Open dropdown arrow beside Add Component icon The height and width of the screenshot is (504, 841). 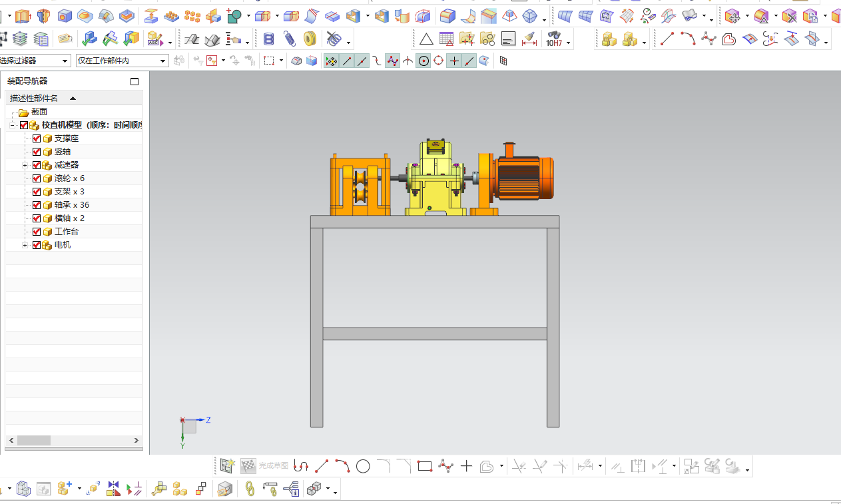pyautogui.click(x=79, y=489)
